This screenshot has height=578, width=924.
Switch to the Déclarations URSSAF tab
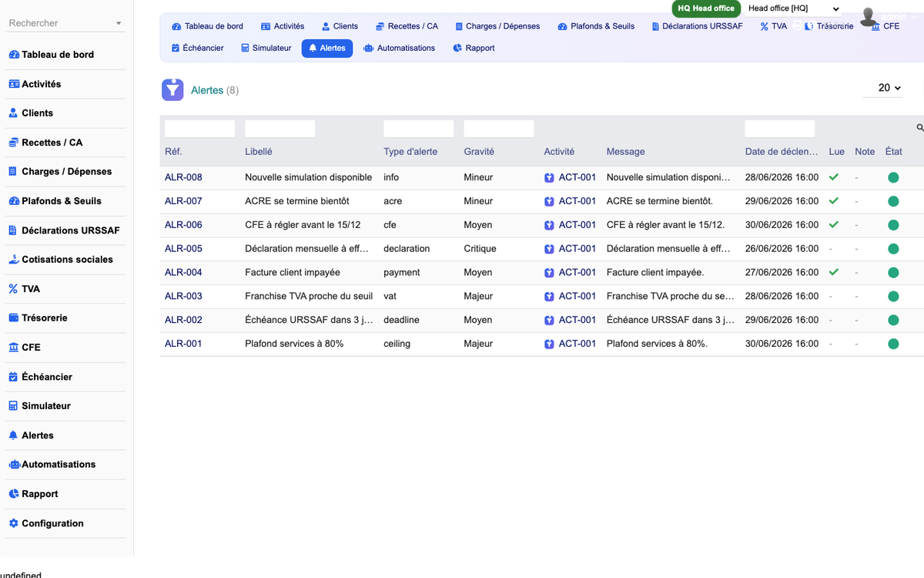(x=698, y=26)
